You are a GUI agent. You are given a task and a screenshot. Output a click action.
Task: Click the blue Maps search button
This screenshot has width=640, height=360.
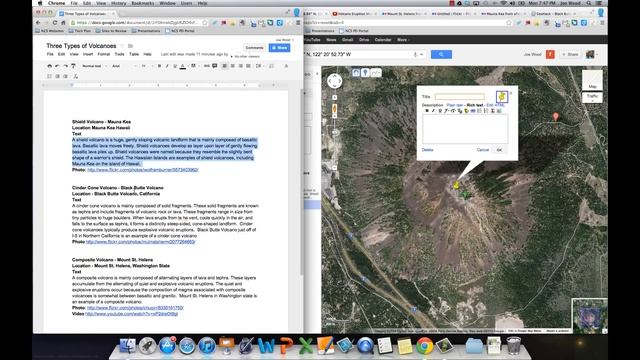(x=441, y=54)
